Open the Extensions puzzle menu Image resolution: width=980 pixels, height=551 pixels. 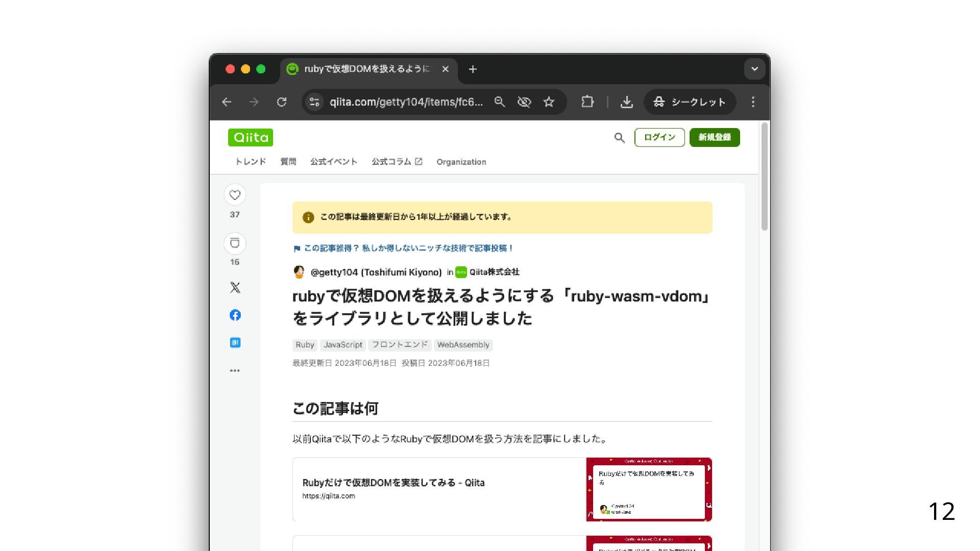[x=587, y=102]
